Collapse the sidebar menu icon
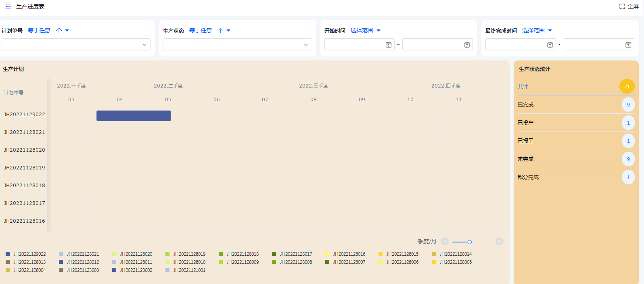Image resolution: width=644 pixels, height=284 pixels. tap(8, 6)
